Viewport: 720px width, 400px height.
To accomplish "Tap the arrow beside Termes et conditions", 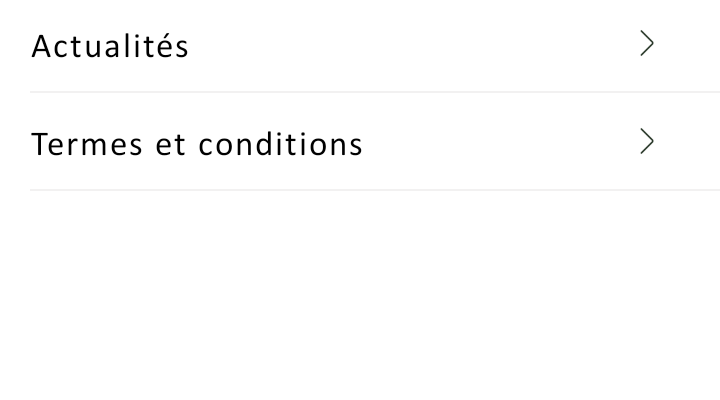I will [647, 143].
